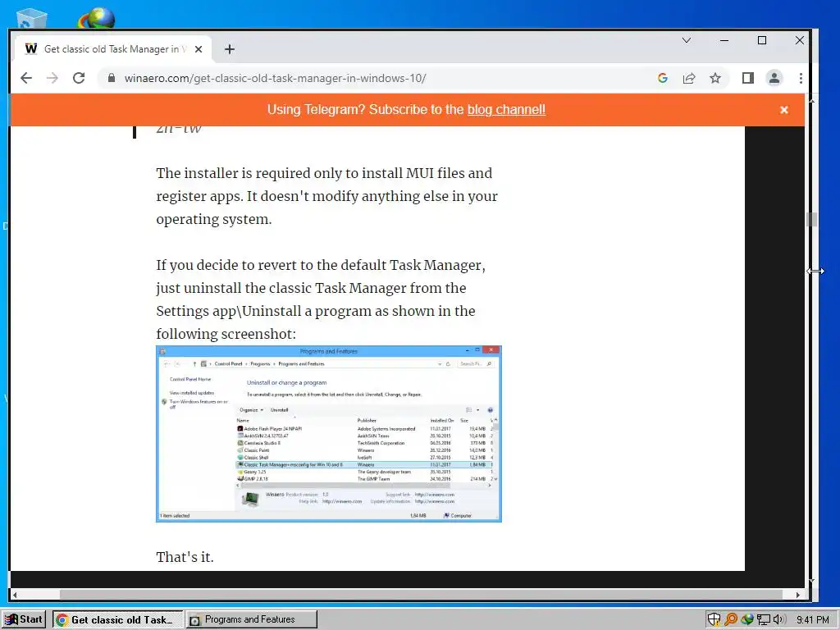Viewport: 840px width, 630px height.
Task: Click the horizontal scrollbar left arrow
Action: (x=15, y=595)
